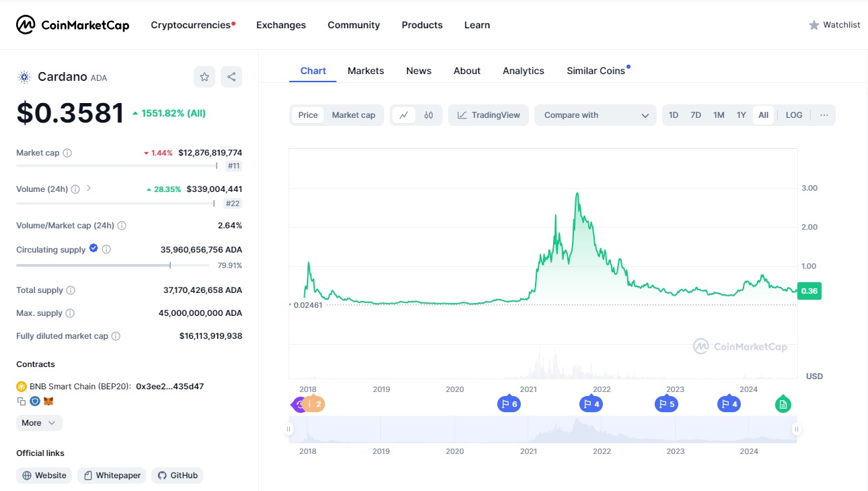Expand the More contracts dropdown
Screen dimensions: 868x491
(x=39, y=423)
